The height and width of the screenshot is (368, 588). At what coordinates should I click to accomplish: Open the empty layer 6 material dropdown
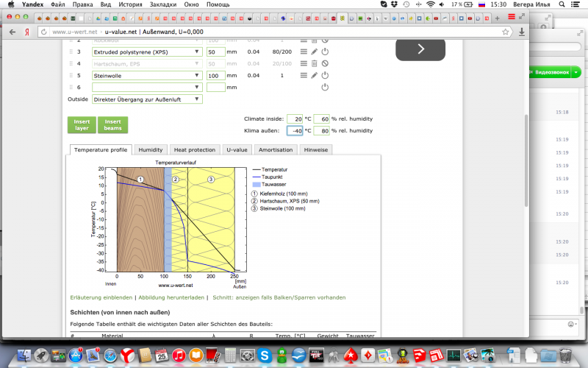147,87
